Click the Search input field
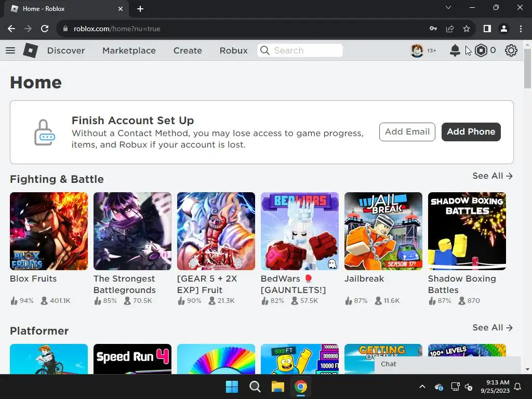Viewport: 532px width, 399px height. pos(300,50)
